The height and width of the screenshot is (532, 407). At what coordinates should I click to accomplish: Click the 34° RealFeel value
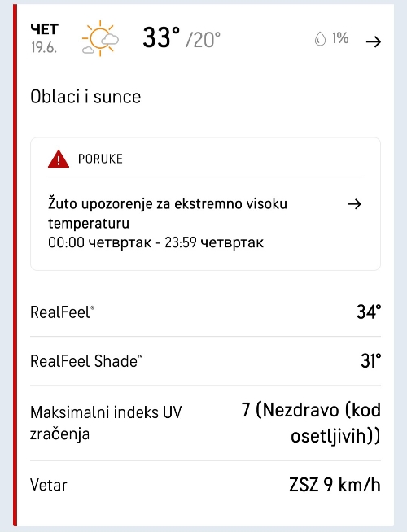(369, 312)
